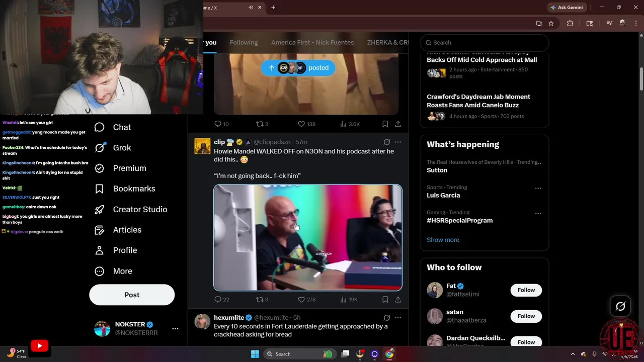Open Grok explain icon on clip post
Image resolution: width=644 pixels, height=362 pixels.
click(x=386, y=142)
